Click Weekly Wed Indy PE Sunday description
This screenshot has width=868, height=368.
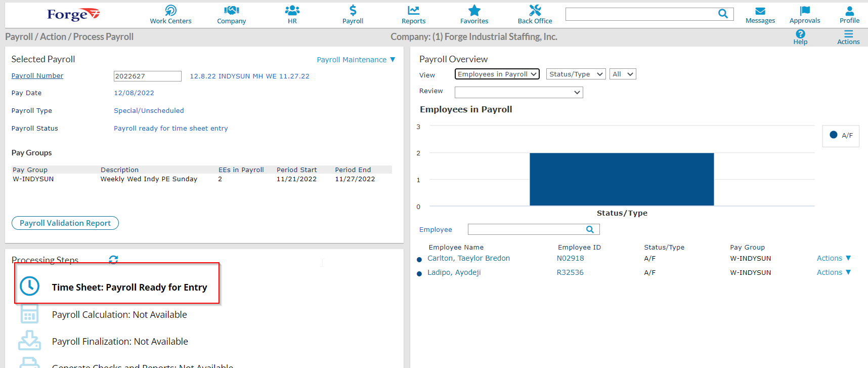click(x=149, y=179)
